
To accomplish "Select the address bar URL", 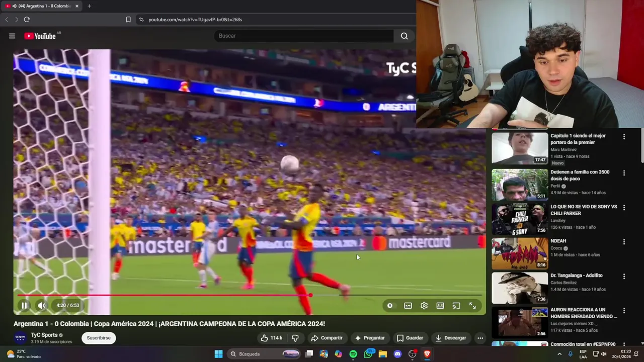I will [x=195, y=20].
